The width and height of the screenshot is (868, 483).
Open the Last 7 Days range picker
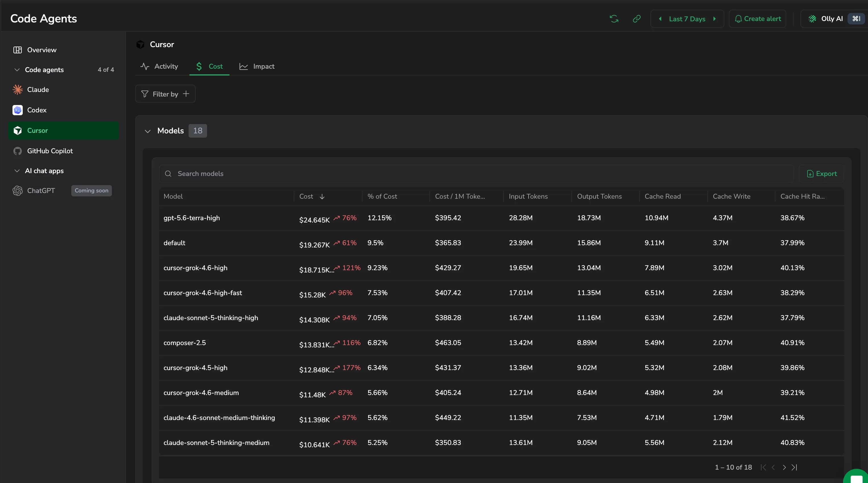point(687,19)
